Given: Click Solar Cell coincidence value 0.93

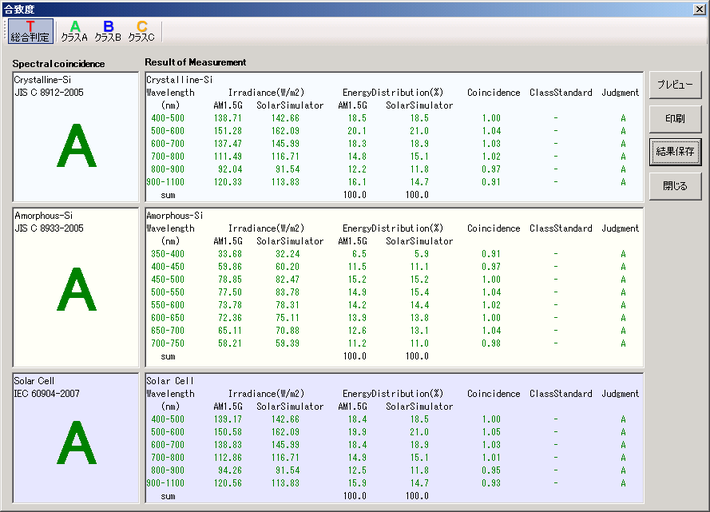Looking at the screenshot, I should coord(491,483).
